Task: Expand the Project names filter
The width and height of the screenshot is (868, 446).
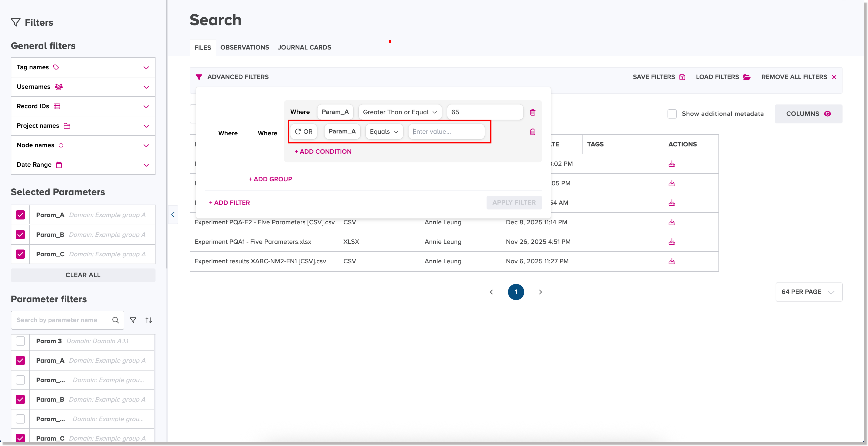Action: point(146,126)
